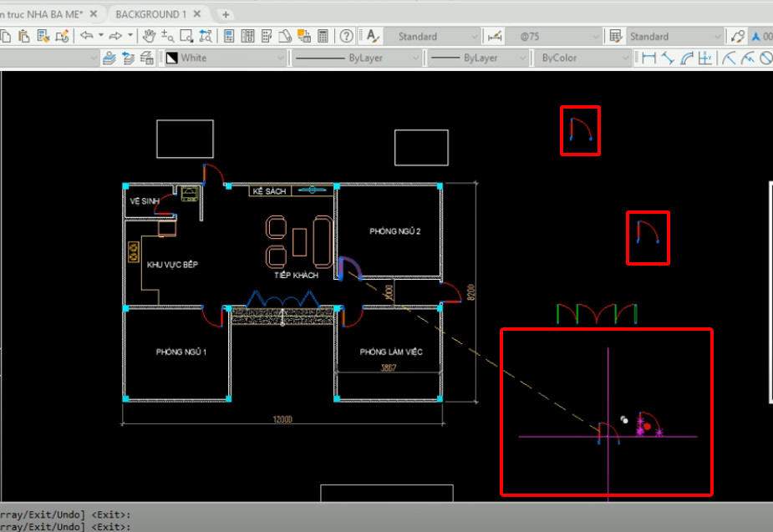
Task: Click the plus to create a new drawing
Action: point(226,13)
